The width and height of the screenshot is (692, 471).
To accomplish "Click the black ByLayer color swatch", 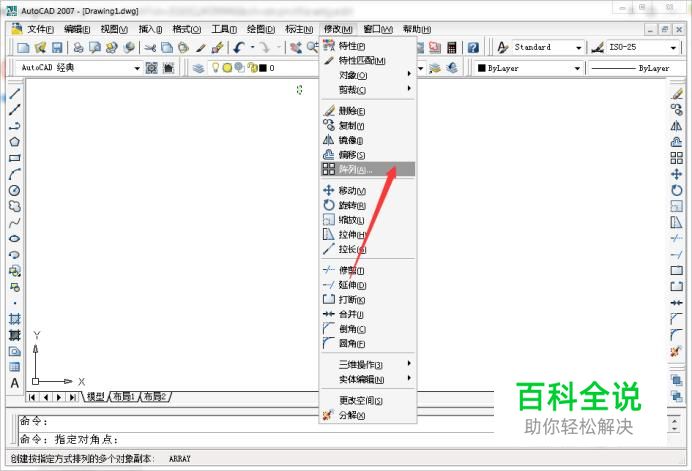I will [x=482, y=68].
